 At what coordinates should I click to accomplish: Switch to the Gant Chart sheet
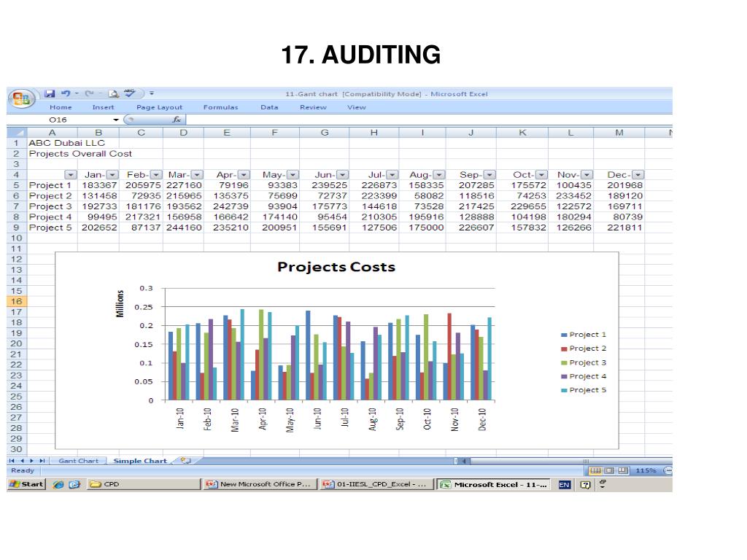[x=78, y=461]
